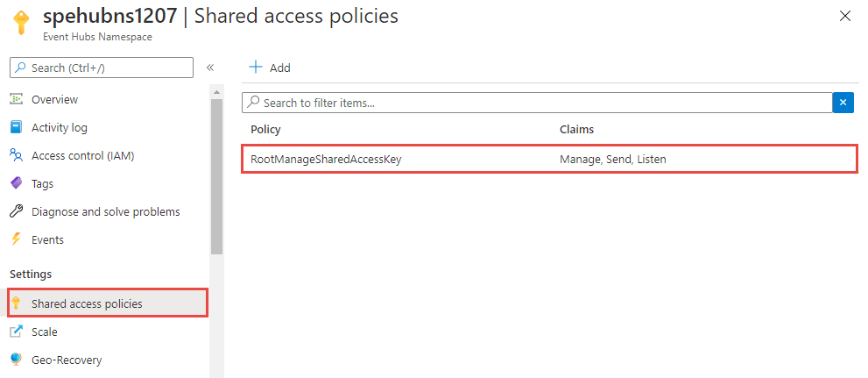
Task: Open the Activity log menu item
Action: tap(60, 127)
